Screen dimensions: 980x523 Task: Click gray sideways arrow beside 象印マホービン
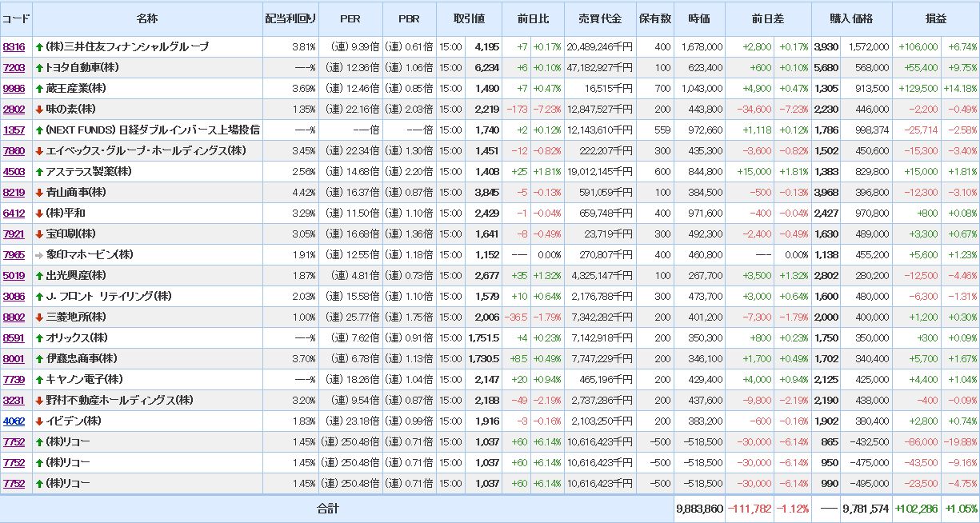pyautogui.click(x=39, y=255)
